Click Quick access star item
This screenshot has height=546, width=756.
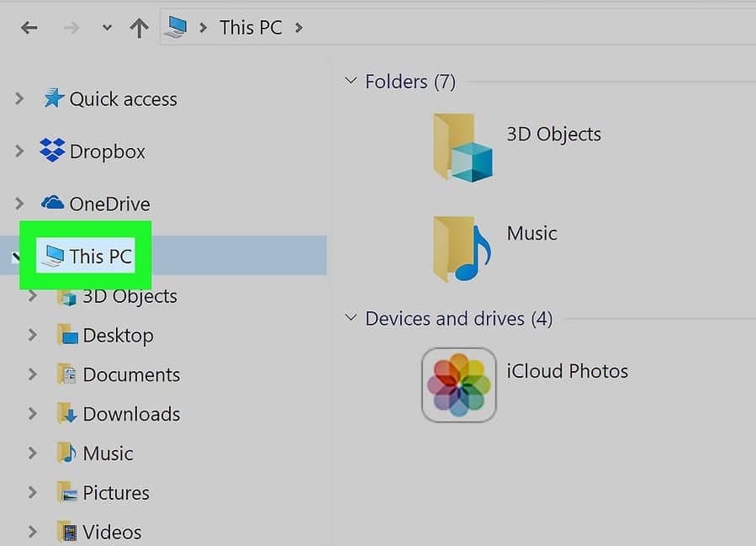(123, 99)
